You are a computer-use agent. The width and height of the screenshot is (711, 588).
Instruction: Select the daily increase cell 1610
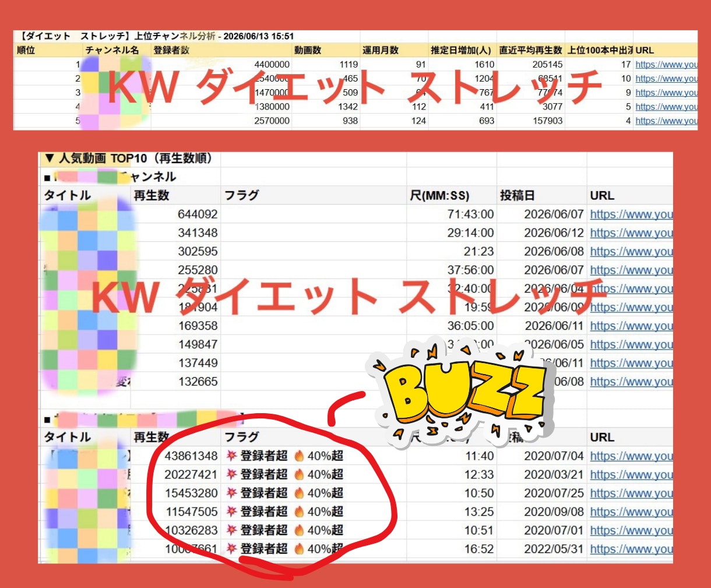click(484, 65)
